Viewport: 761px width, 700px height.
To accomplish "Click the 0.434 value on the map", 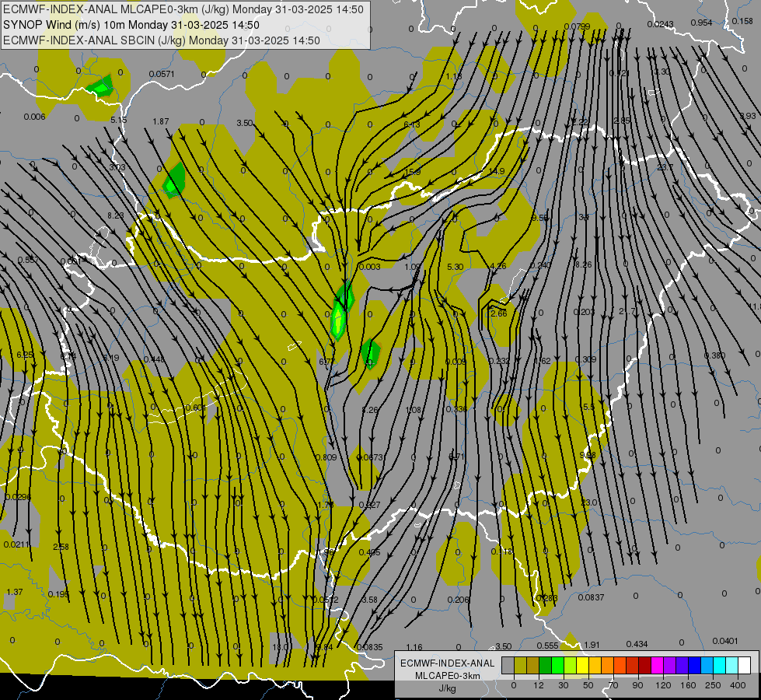I will [x=637, y=644].
